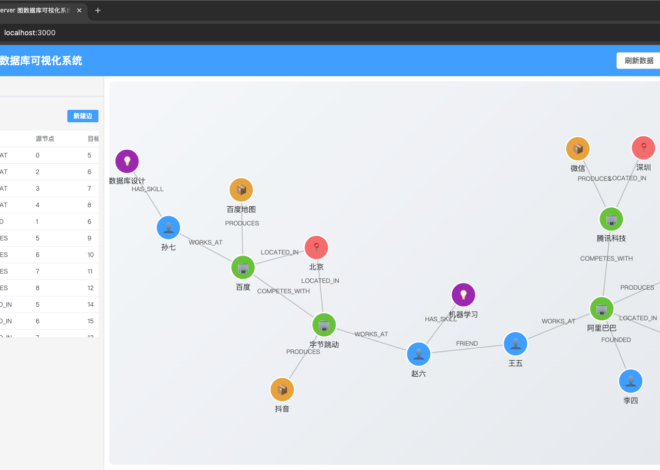Select table row with source 4 target 8
The image size is (660, 470).
coord(49,205)
